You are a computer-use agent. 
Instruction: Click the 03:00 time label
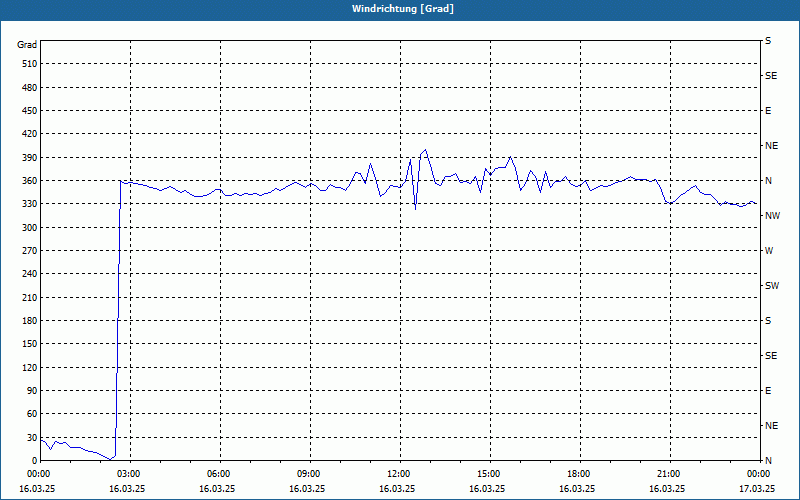[130, 474]
